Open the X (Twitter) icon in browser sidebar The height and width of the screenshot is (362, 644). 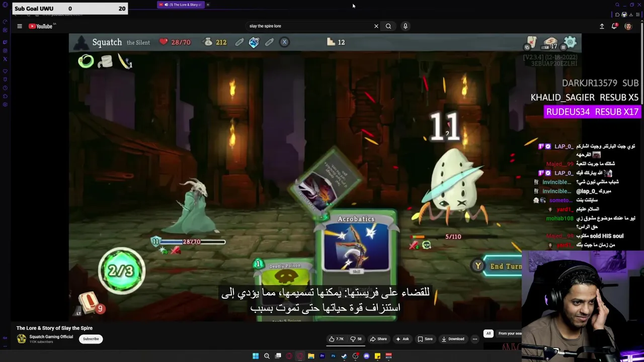pos(5,59)
